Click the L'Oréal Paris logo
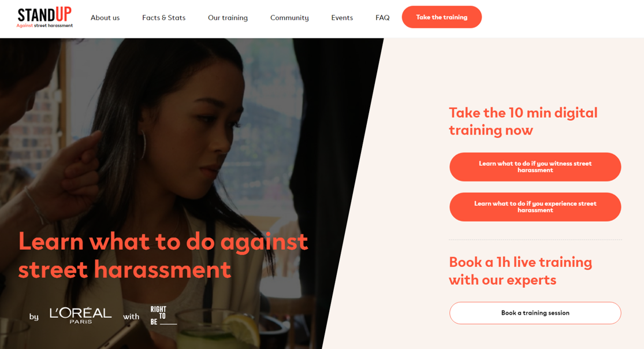 [80, 315]
